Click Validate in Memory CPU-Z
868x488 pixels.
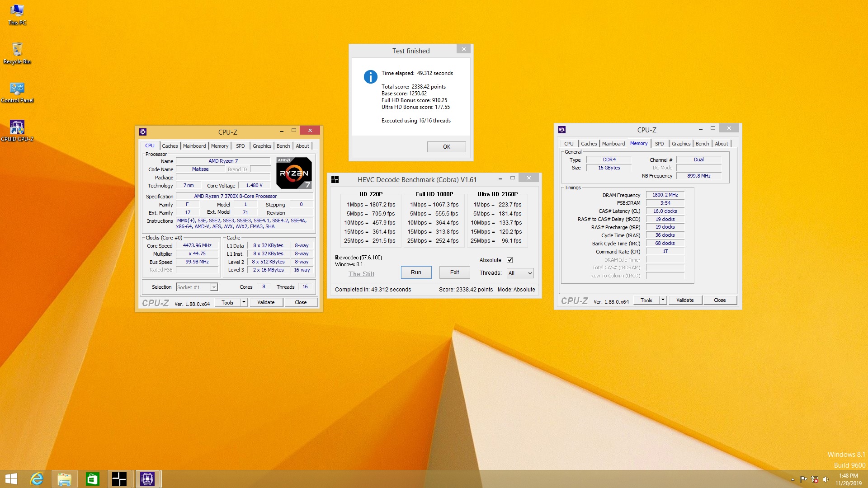pos(685,300)
